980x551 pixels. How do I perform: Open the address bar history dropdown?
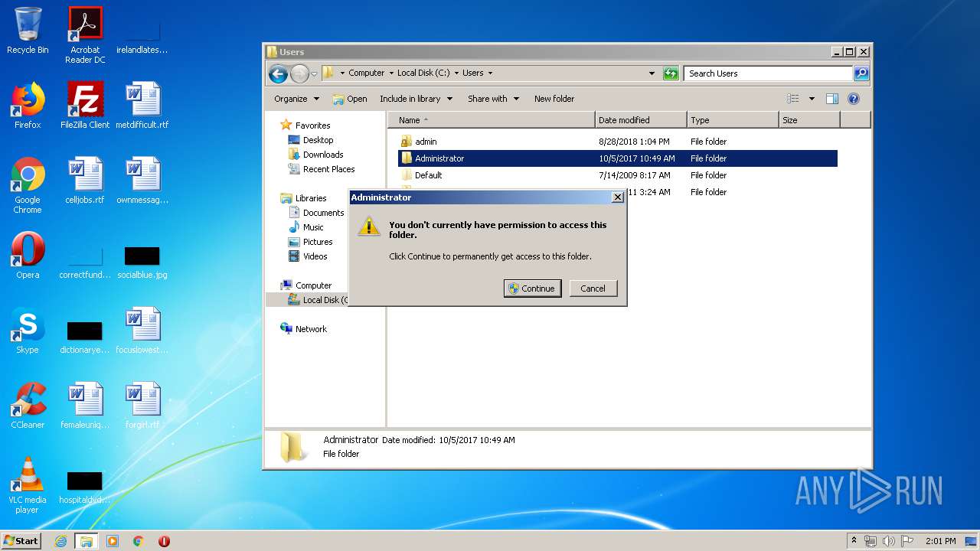[652, 73]
